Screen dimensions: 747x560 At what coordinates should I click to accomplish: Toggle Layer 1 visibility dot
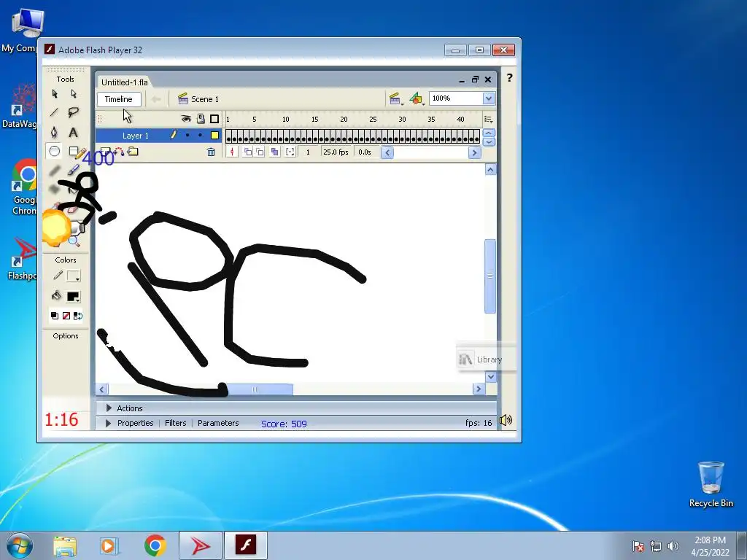coord(187,135)
